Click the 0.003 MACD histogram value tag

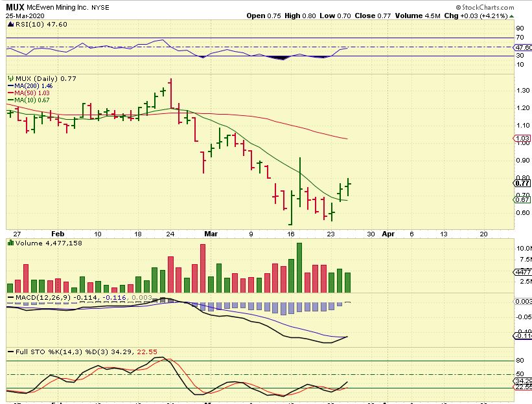click(523, 301)
